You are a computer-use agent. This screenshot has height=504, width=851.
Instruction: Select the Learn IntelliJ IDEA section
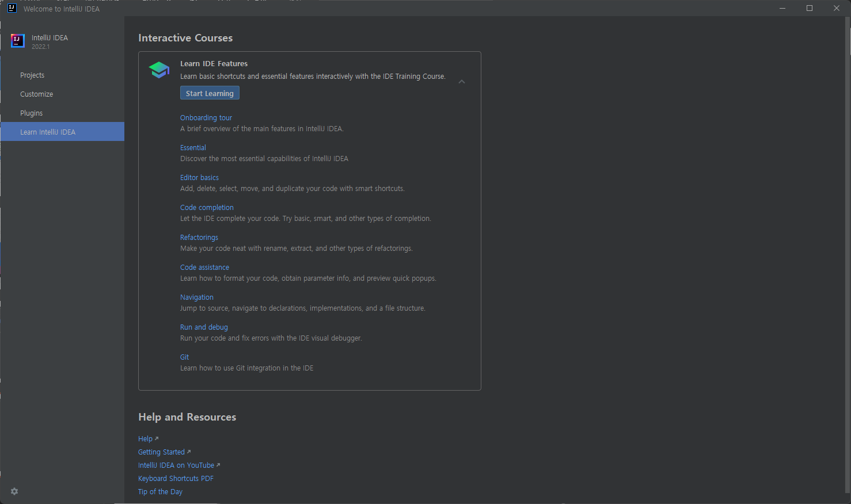click(x=62, y=132)
